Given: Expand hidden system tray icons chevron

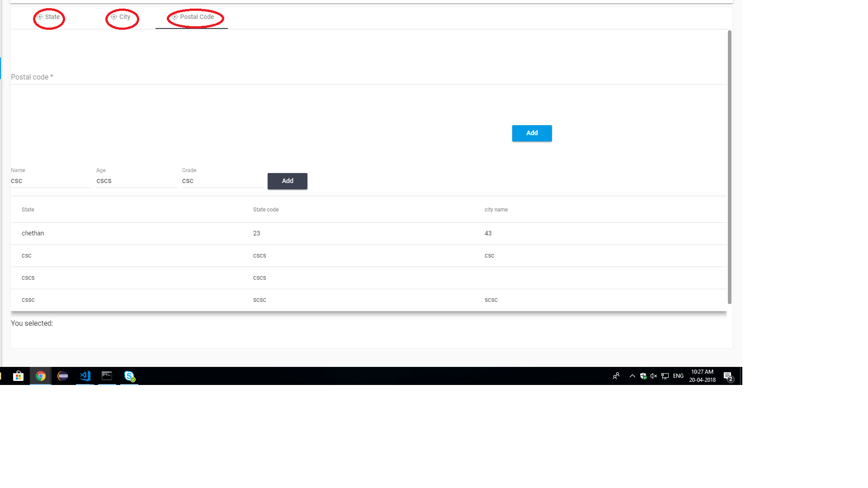Looking at the screenshot, I should [632, 376].
